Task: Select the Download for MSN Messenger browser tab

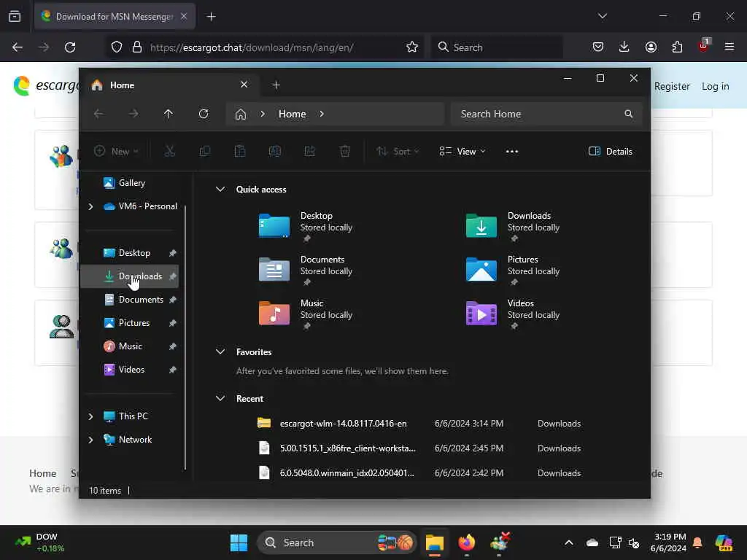Action: (x=115, y=16)
